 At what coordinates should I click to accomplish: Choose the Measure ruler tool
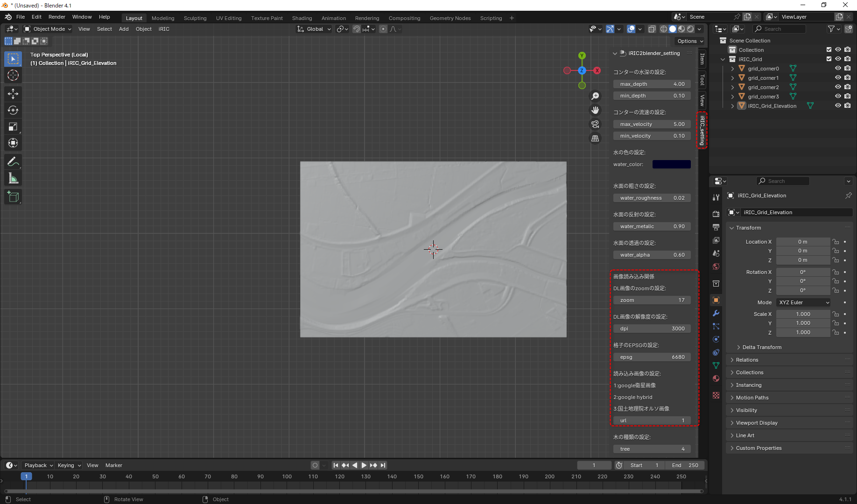13,179
